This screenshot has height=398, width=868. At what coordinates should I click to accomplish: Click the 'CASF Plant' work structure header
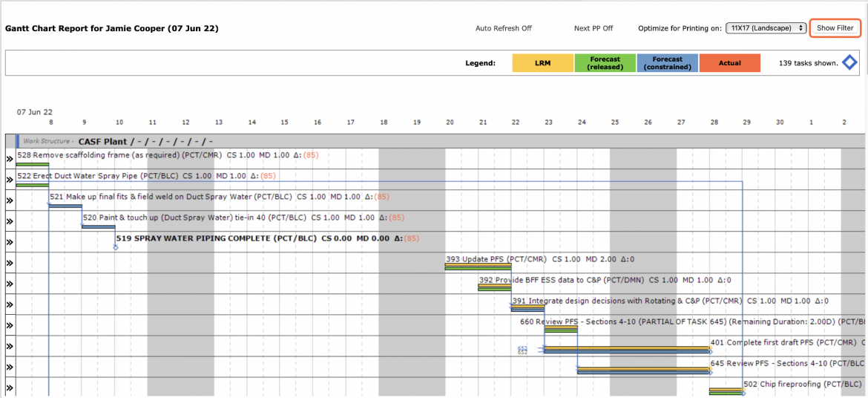coord(145,141)
